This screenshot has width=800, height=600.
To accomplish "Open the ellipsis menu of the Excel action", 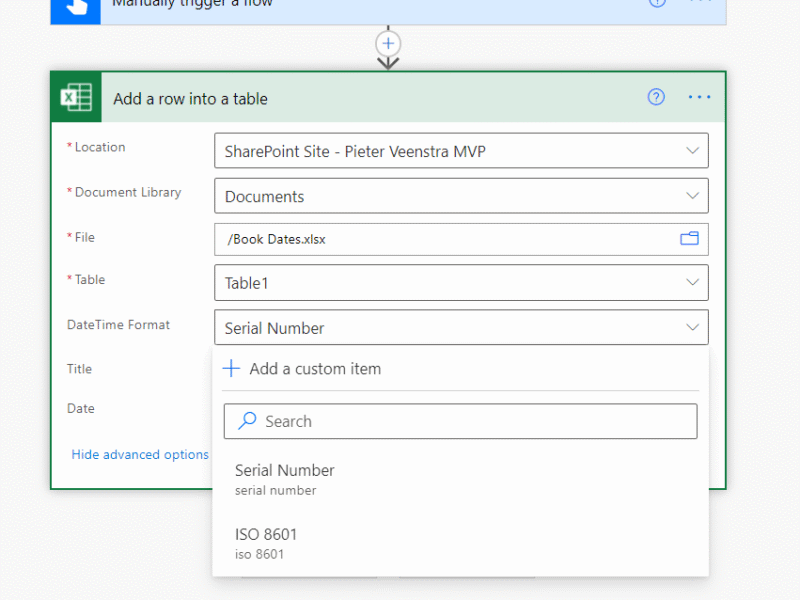I will [699, 97].
